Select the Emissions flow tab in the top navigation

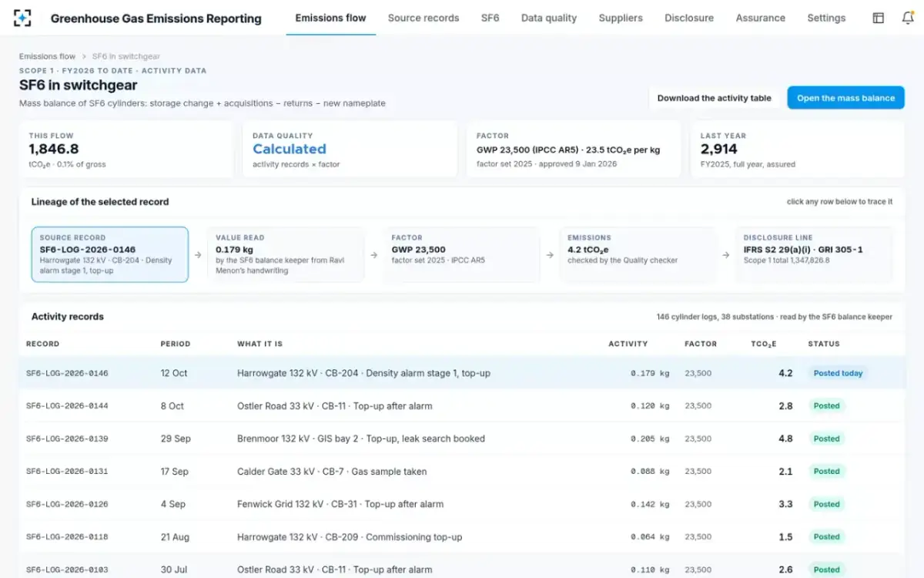[x=331, y=18]
